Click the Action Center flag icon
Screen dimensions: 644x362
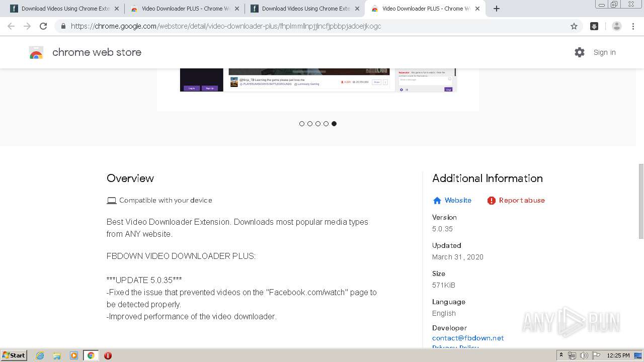coord(596,355)
